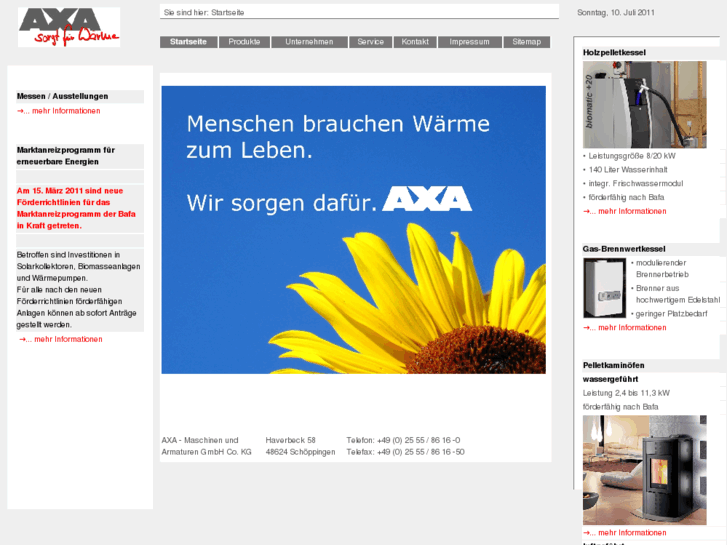Follow mehr Informationen under Marktanreizprogramm text
Viewport: 727px width, 545px height.
[x=61, y=339]
